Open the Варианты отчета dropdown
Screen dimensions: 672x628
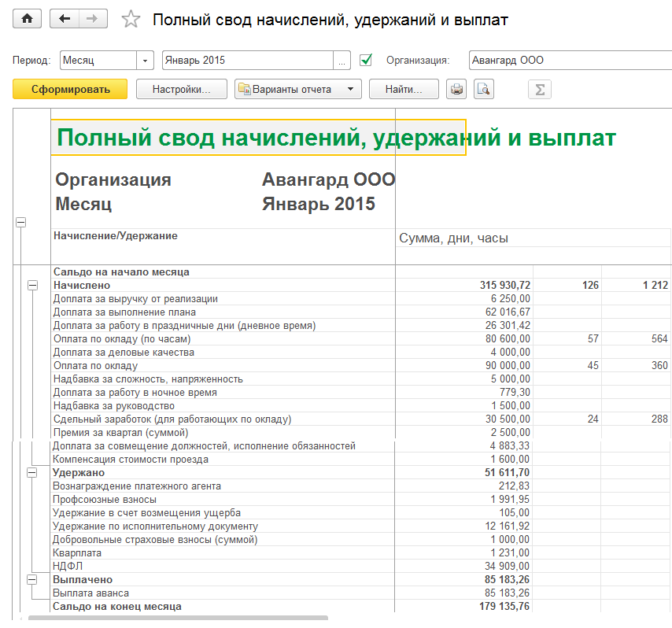(x=298, y=89)
